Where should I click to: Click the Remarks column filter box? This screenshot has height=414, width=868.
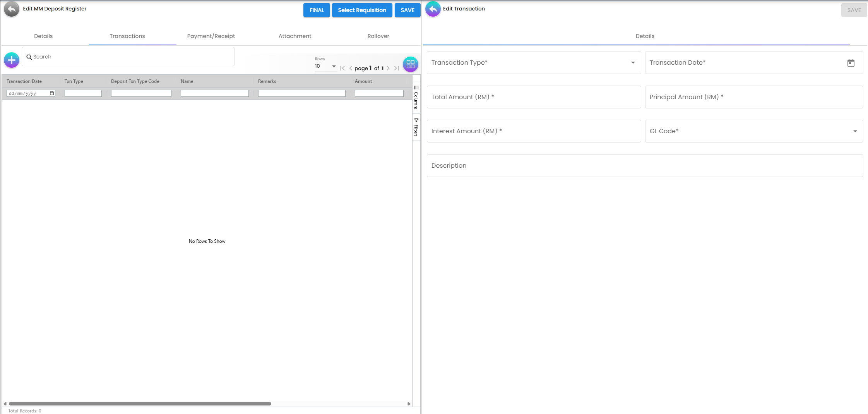pos(302,93)
